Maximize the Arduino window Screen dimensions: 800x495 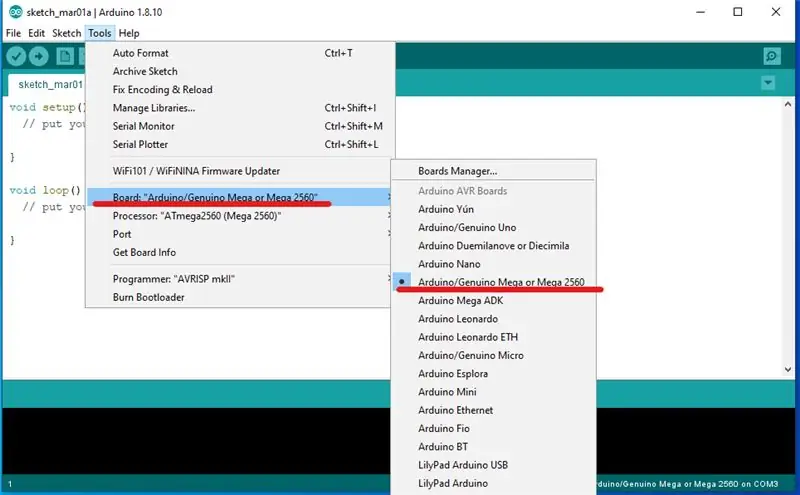click(738, 12)
